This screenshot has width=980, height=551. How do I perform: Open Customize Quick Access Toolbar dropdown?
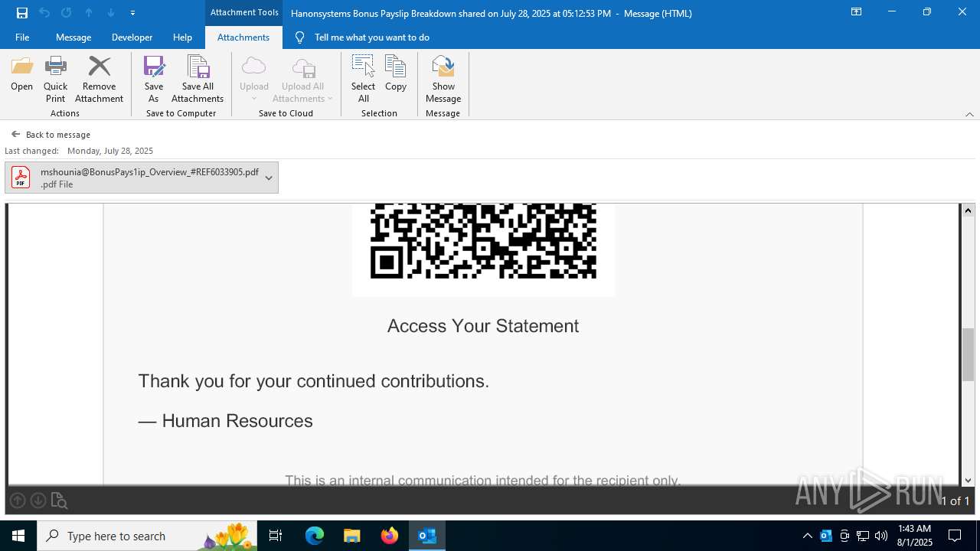coord(132,13)
